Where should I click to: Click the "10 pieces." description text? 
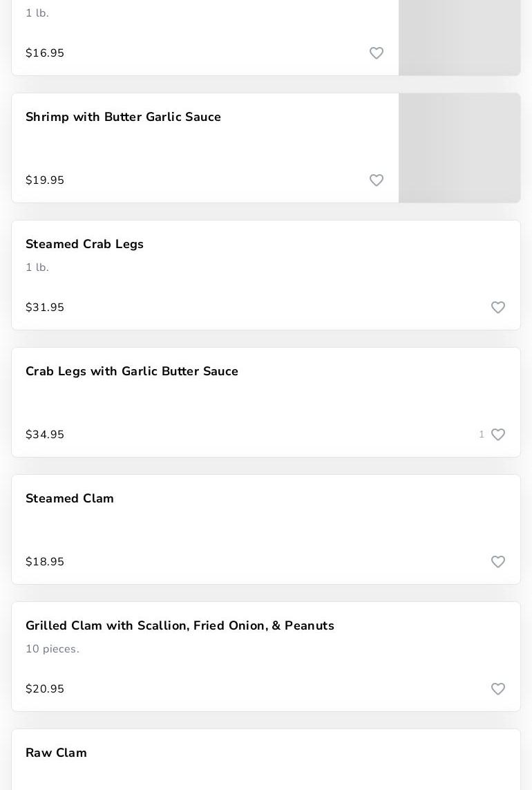pyautogui.click(x=53, y=649)
